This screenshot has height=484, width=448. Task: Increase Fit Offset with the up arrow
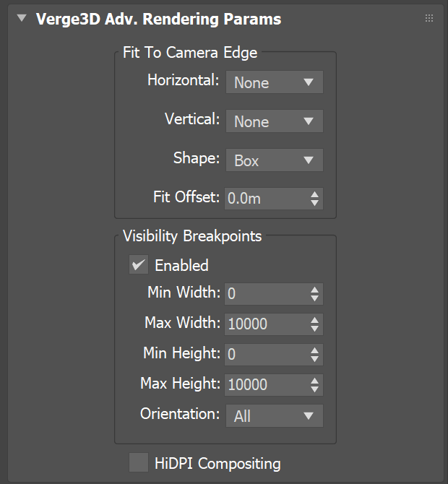pyautogui.click(x=314, y=195)
